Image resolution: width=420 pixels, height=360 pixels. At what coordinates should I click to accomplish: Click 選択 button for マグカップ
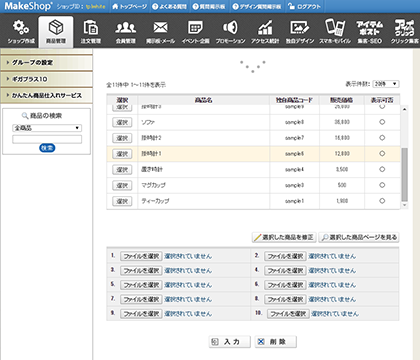pos(122,185)
